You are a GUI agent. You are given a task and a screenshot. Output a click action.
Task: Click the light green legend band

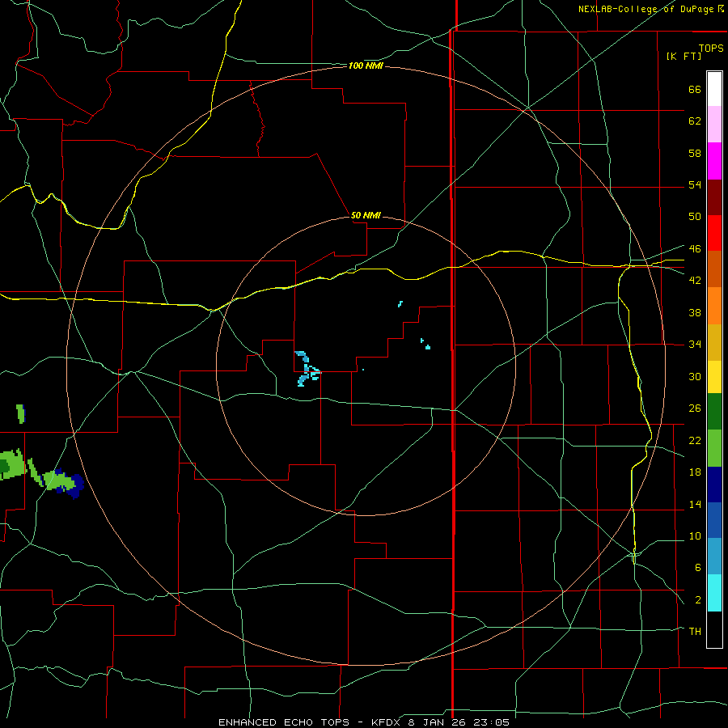pyautogui.click(x=714, y=448)
